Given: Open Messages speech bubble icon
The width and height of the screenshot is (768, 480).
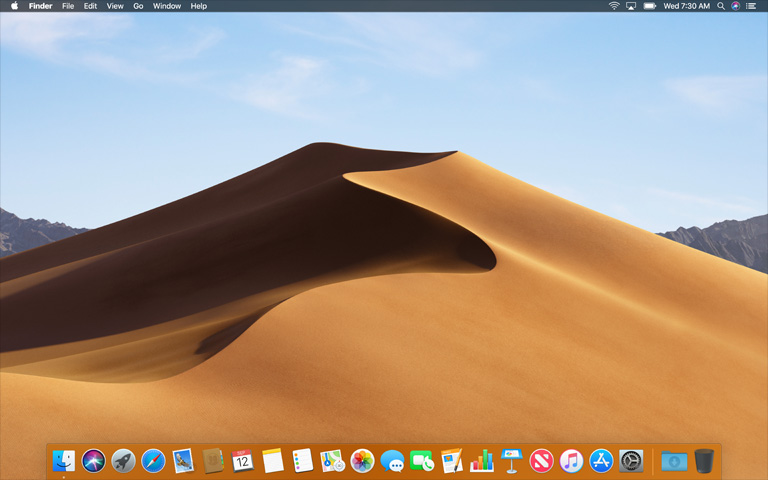Looking at the screenshot, I should [392, 461].
